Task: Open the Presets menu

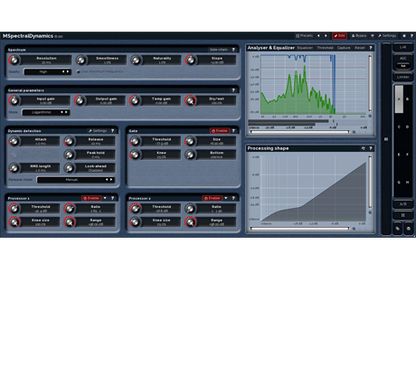Action: tap(304, 36)
